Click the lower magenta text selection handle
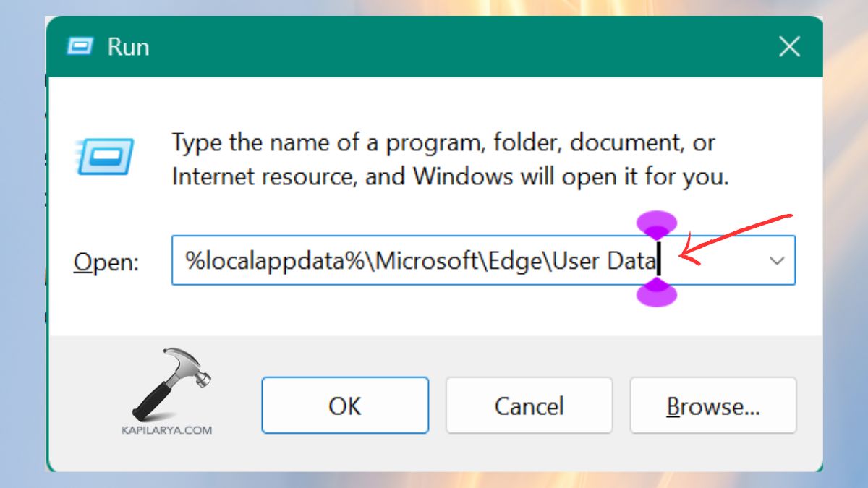This screenshot has width=868, height=488. [x=658, y=295]
